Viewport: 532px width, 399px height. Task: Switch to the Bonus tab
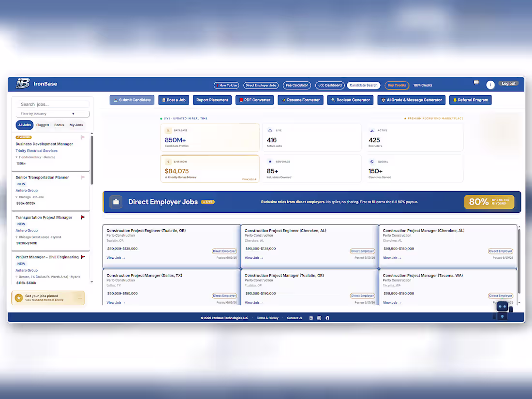[59, 125]
